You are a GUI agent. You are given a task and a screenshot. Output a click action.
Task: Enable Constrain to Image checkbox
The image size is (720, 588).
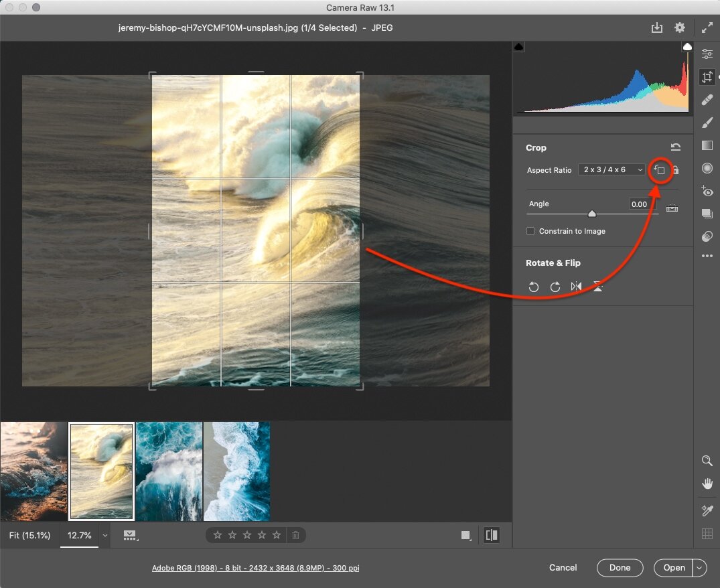click(530, 231)
